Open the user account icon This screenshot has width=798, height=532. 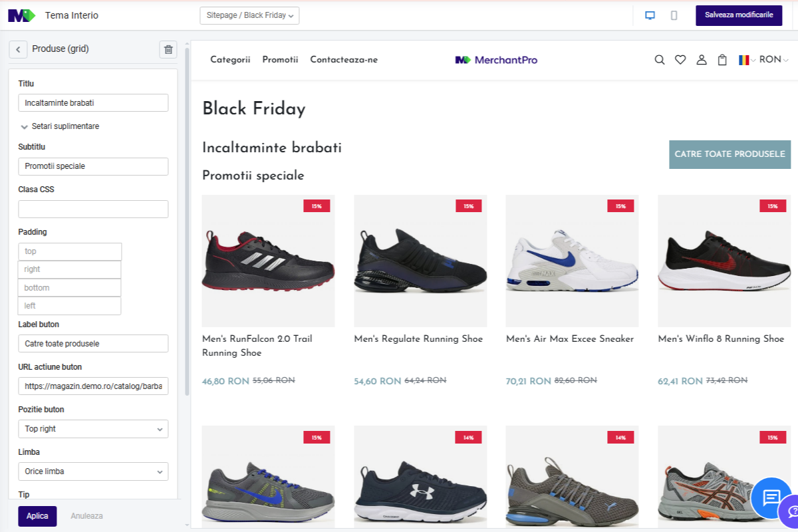(x=701, y=60)
